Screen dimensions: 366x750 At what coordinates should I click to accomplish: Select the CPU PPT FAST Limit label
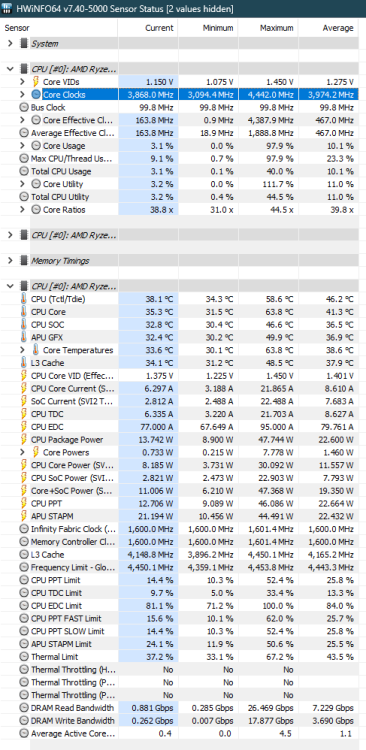click(x=66, y=618)
